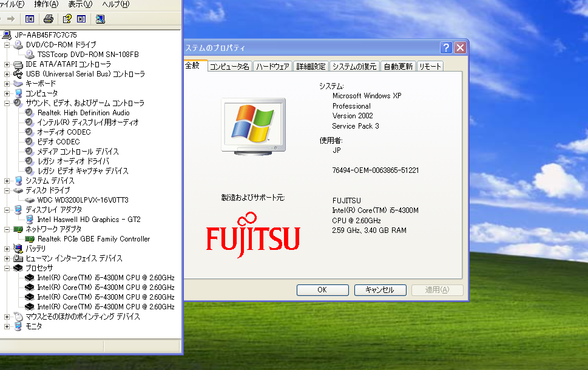Viewport: 588px width, 370px height.
Task: Click the icon beside メディア コントロール デバイス
Action: coord(30,152)
